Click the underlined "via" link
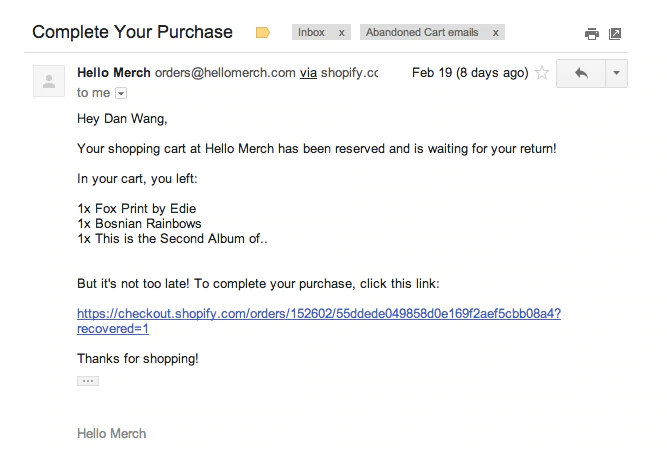667x454 pixels. pos(309,73)
